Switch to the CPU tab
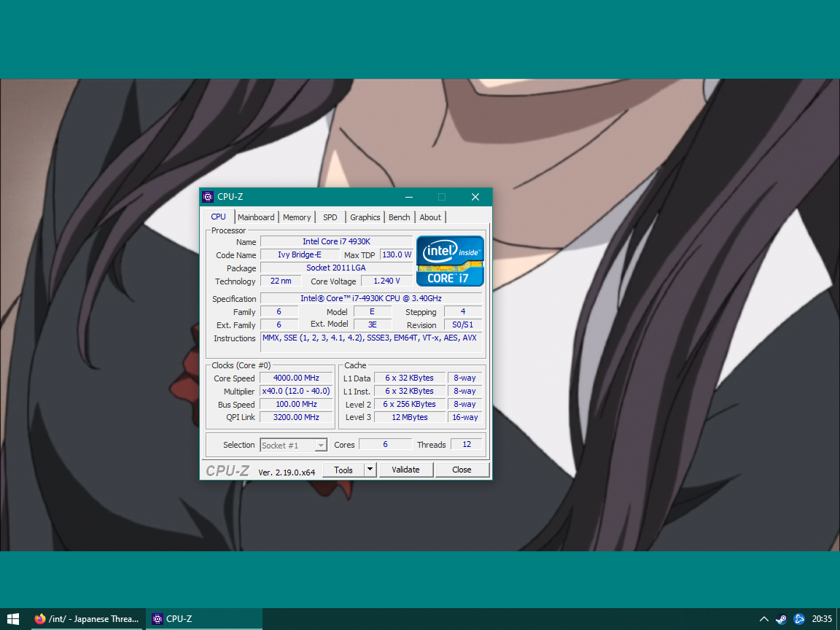The width and height of the screenshot is (840, 630). 219,217
